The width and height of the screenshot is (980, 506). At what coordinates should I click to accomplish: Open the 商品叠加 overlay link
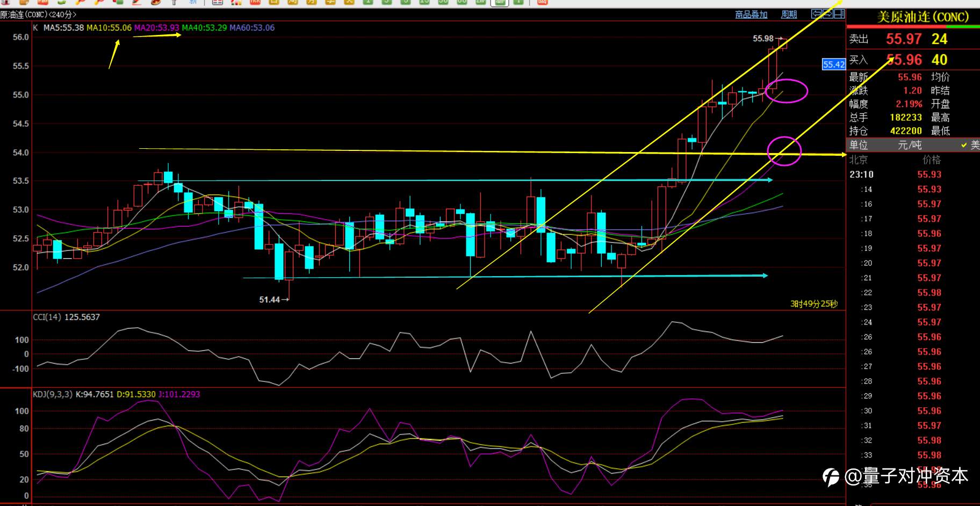point(751,15)
